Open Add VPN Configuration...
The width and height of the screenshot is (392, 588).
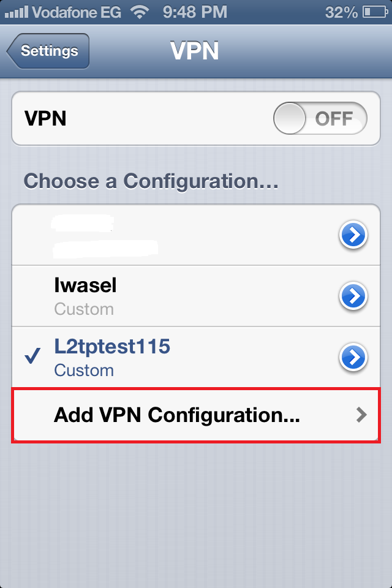click(196, 415)
